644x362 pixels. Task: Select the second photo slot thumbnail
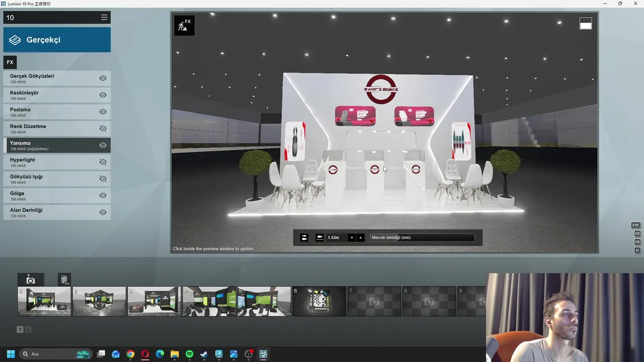tap(99, 301)
